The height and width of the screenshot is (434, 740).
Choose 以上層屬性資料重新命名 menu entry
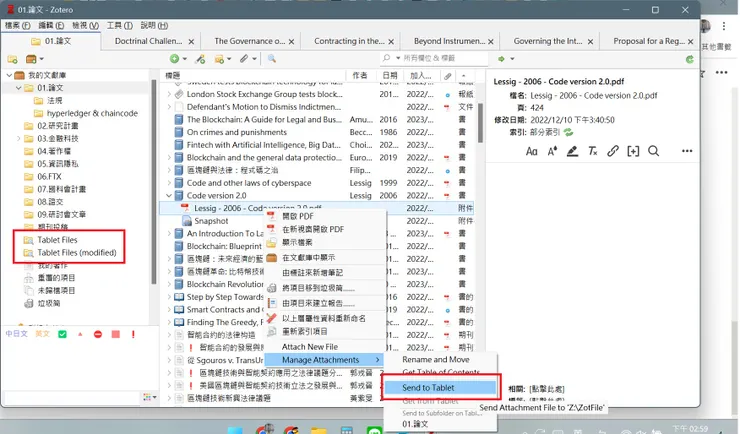[326, 318]
